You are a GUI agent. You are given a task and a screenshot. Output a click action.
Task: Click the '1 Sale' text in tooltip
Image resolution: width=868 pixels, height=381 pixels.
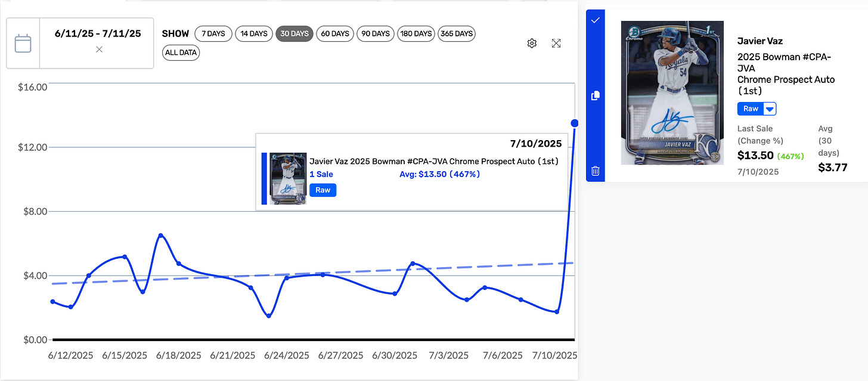point(321,174)
